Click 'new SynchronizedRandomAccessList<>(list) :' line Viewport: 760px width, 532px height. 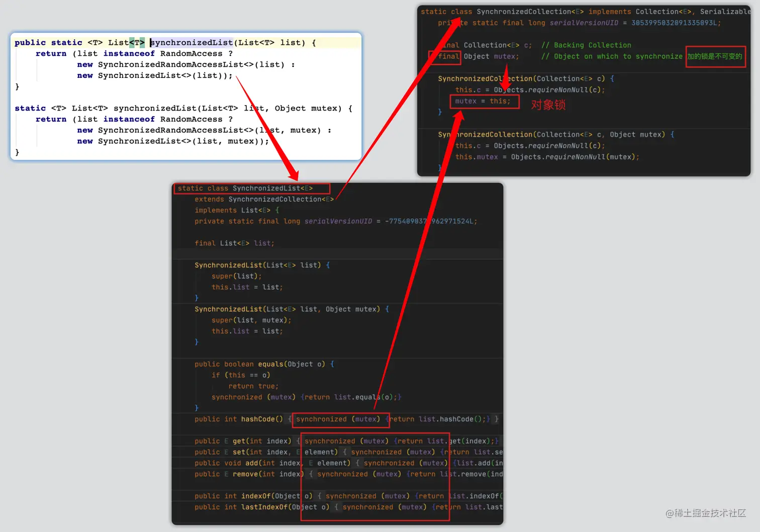(x=186, y=64)
